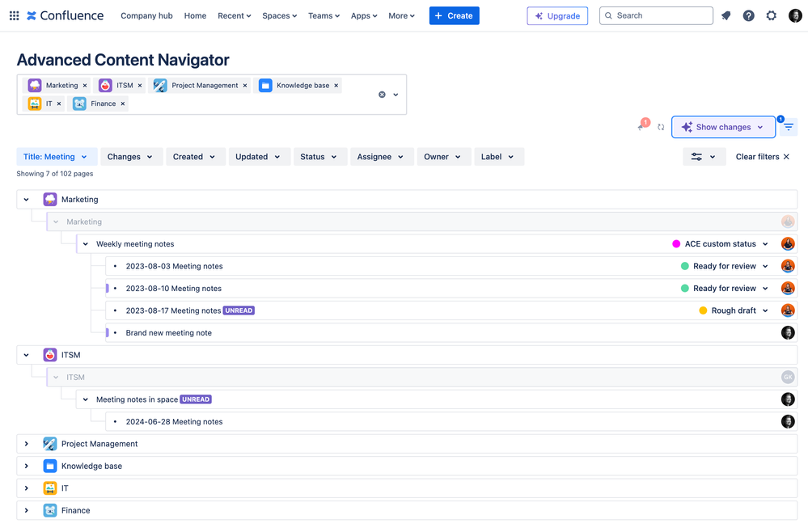This screenshot has height=532, width=808.
Task: Click the Knowledge base space icon in tree
Action: (50, 466)
